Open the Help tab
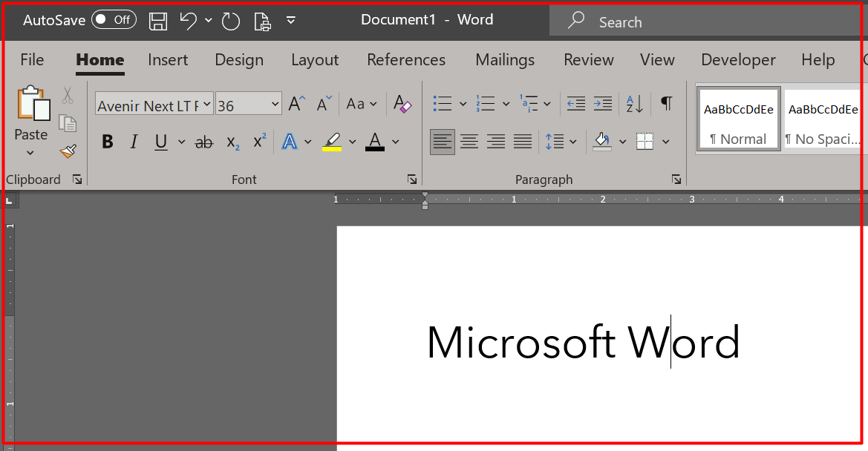868x451 pixels. tap(818, 59)
